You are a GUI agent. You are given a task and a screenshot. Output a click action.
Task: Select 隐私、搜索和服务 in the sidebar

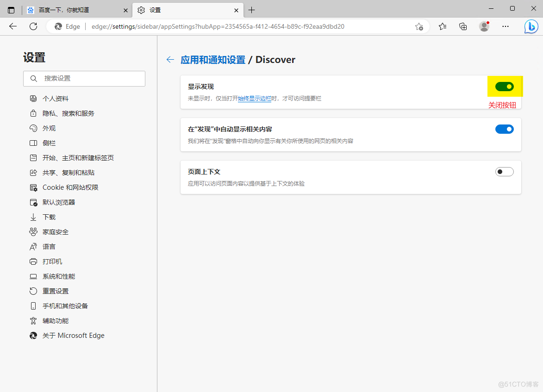68,113
